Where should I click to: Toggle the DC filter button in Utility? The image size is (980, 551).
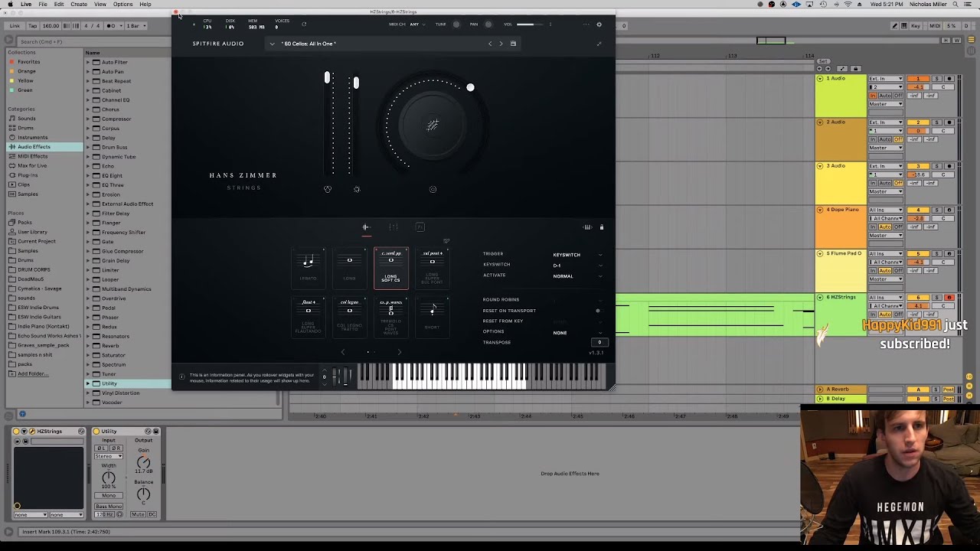click(x=152, y=514)
